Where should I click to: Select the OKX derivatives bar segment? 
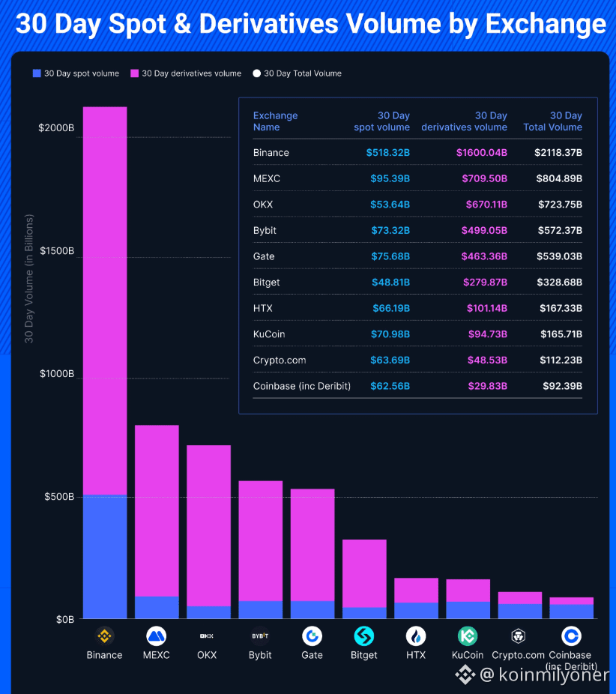(208, 526)
